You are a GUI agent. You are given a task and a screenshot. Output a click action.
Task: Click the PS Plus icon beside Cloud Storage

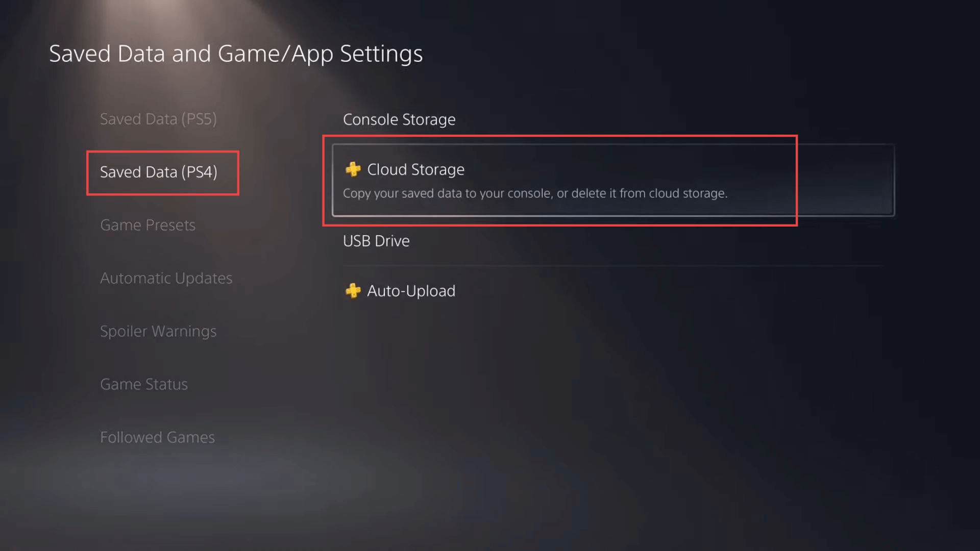pyautogui.click(x=353, y=169)
